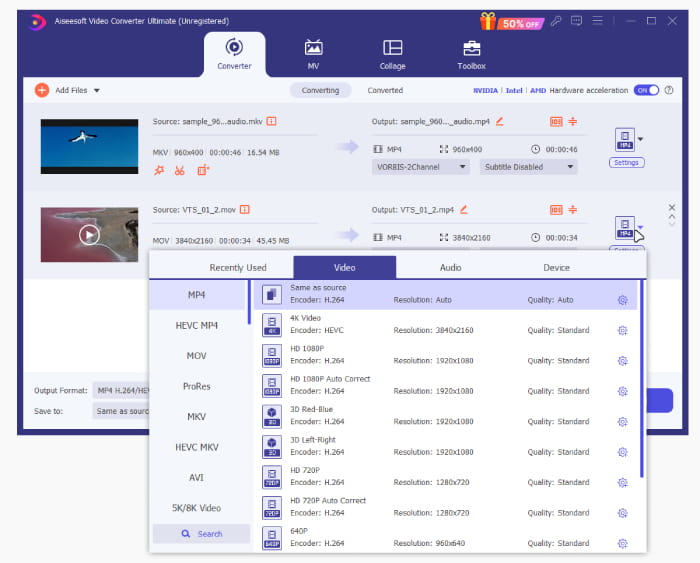Screen dimensions: 700x563
Task: Open the Subtitle Disabled dropdown
Action: (x=529, y=167)
